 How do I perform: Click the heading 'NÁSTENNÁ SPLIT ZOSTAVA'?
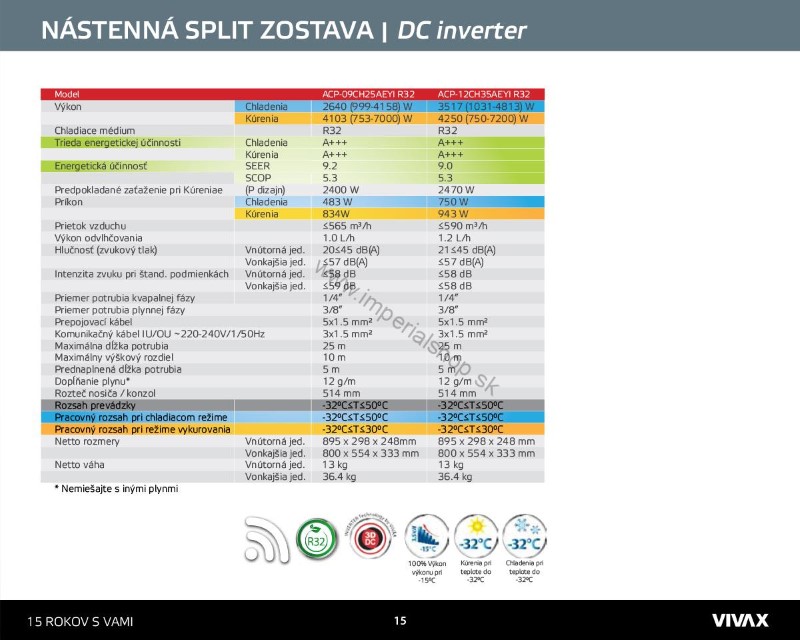pos(207,30)
